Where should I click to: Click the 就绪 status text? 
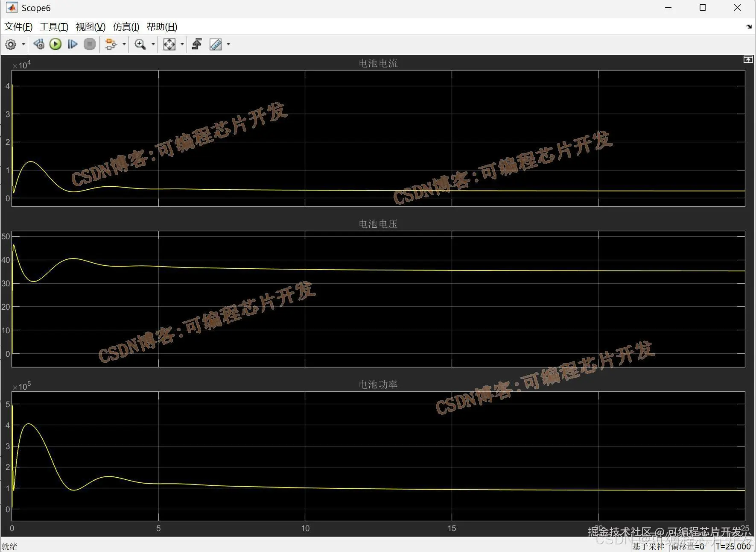coord(9,546)
